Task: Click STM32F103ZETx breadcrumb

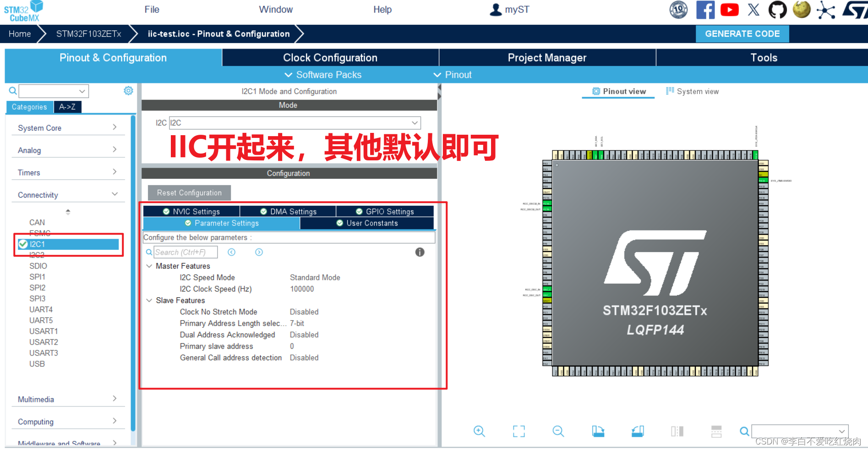Action: click(89, 34)
